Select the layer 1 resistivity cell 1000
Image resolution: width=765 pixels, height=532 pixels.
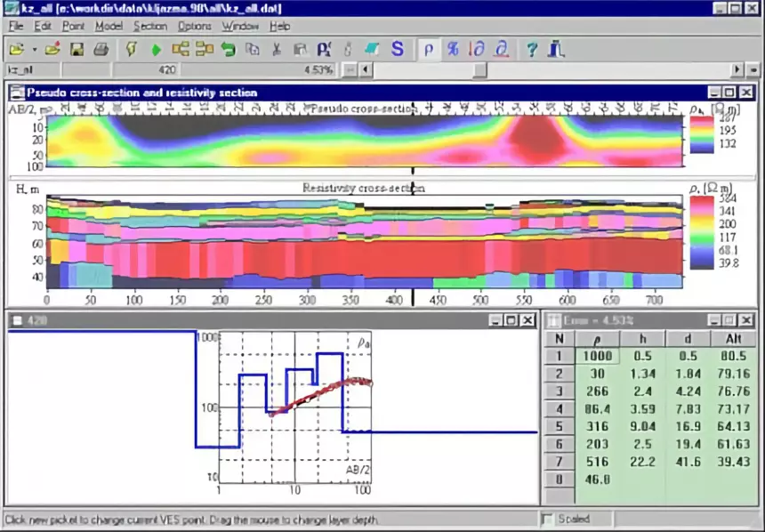(597, 356)
